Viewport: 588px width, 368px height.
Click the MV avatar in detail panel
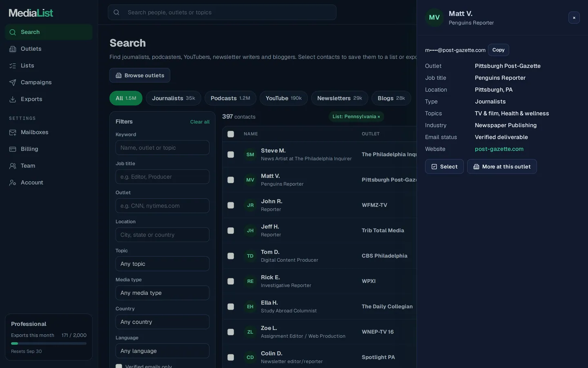(434, 18)
